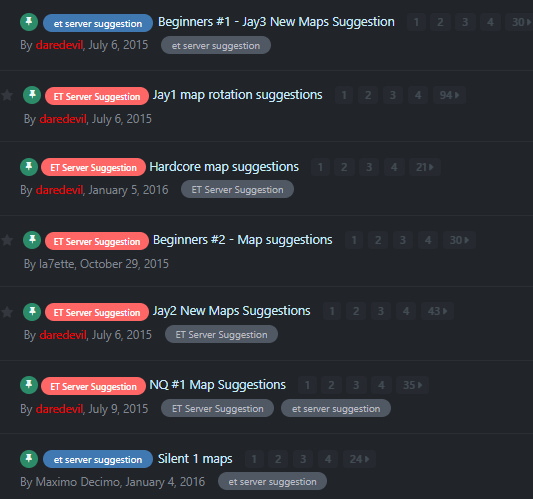The width and height of the screenshot is (533, 499).
Task: Click the pin icon next to Jay2 New Maps
Action: point(32,311)
